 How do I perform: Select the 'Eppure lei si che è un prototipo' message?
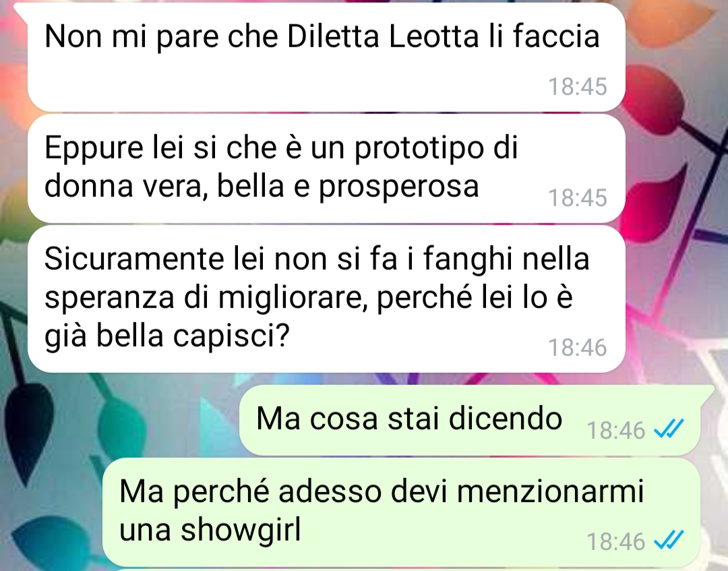click(x=326, y=169)
